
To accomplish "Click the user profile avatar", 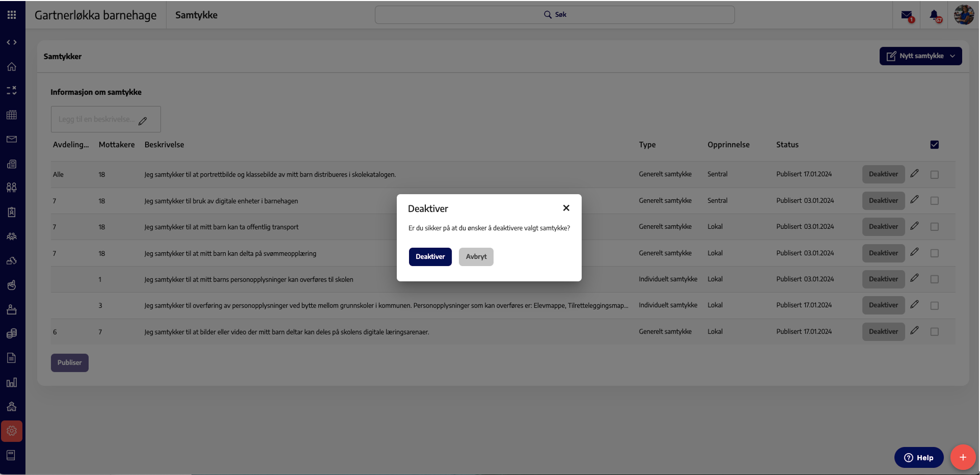I will 964,15.
